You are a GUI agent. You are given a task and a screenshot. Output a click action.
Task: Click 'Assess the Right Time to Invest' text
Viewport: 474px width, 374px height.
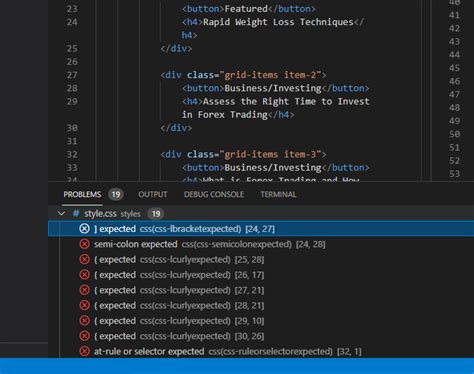pyautogui.click(x=286, y=101)
